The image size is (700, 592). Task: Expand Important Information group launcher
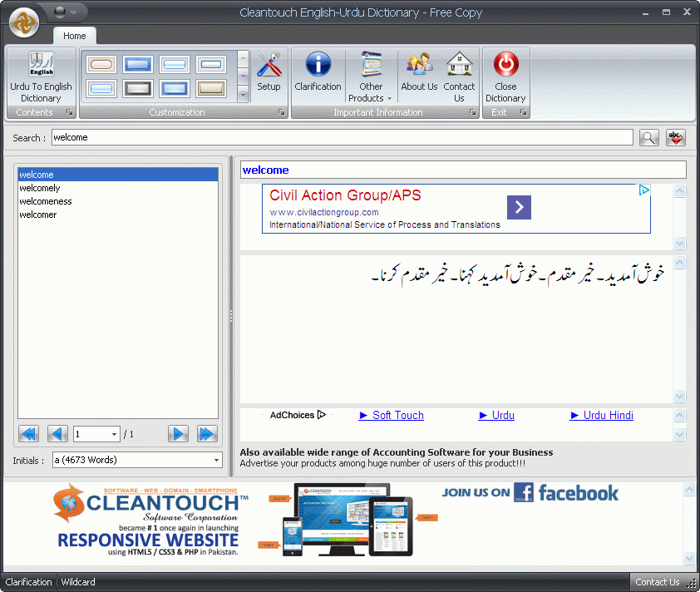pyautogui.click(x=472, y=112)
